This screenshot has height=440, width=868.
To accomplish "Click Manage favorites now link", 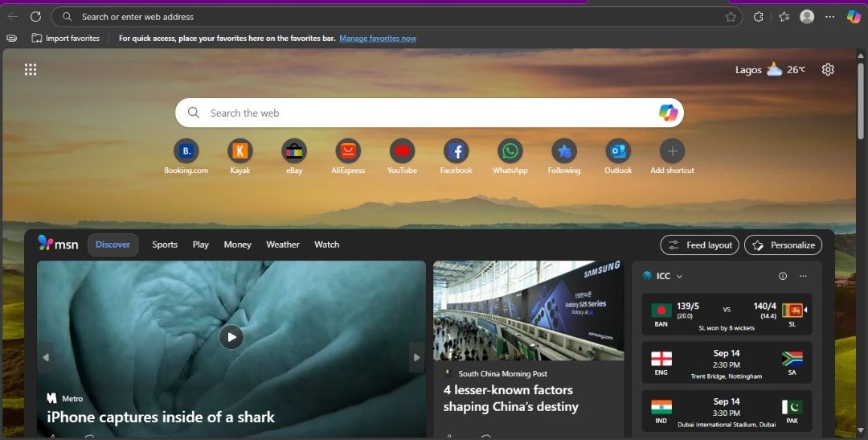I will (378, 39).
